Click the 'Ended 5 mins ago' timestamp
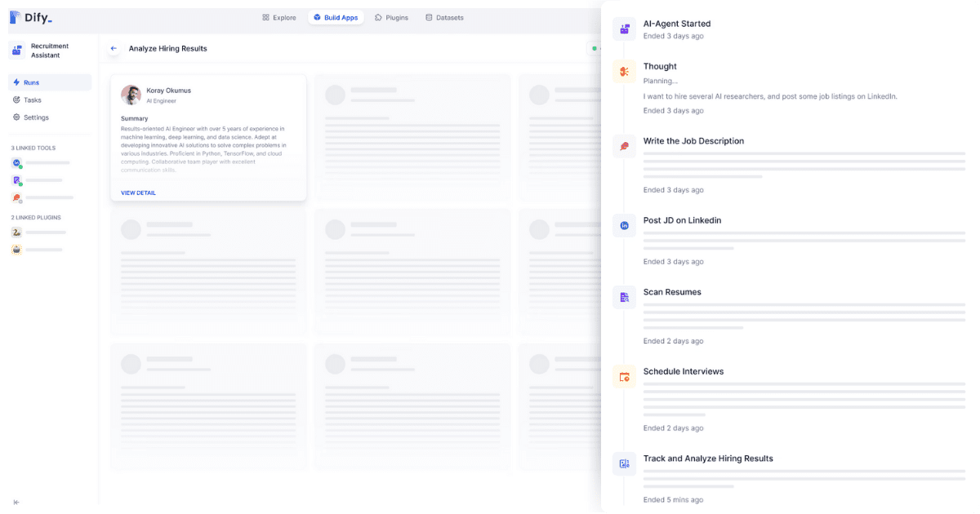The width and height of the screenshot is (980, 514). [673, 499]
